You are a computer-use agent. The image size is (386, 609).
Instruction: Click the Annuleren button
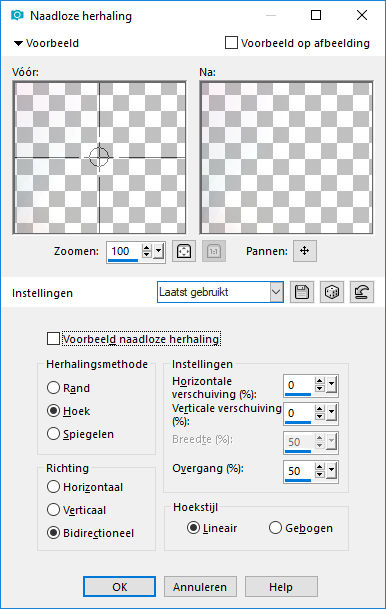point(200,586)
